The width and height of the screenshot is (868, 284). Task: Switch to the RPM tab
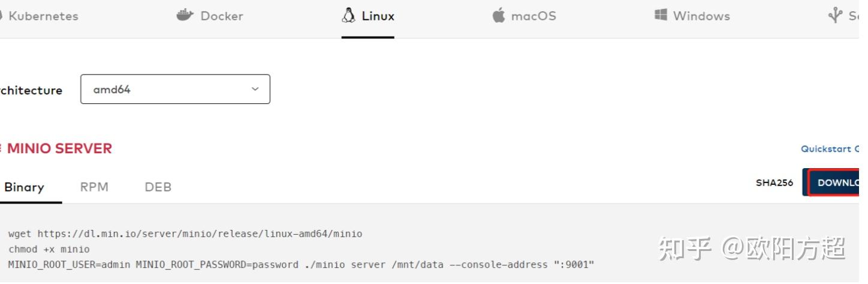pos(94,187)
